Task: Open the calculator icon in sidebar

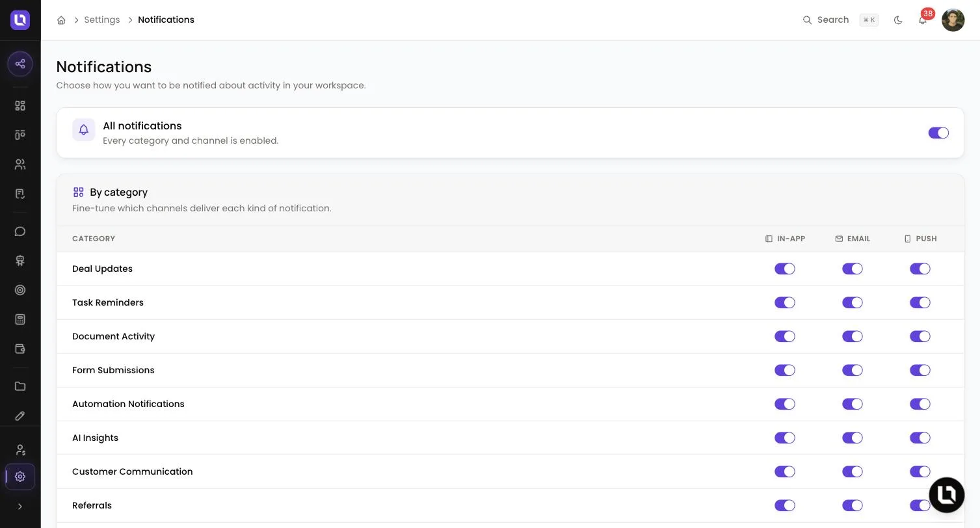Action: point(20,319)
